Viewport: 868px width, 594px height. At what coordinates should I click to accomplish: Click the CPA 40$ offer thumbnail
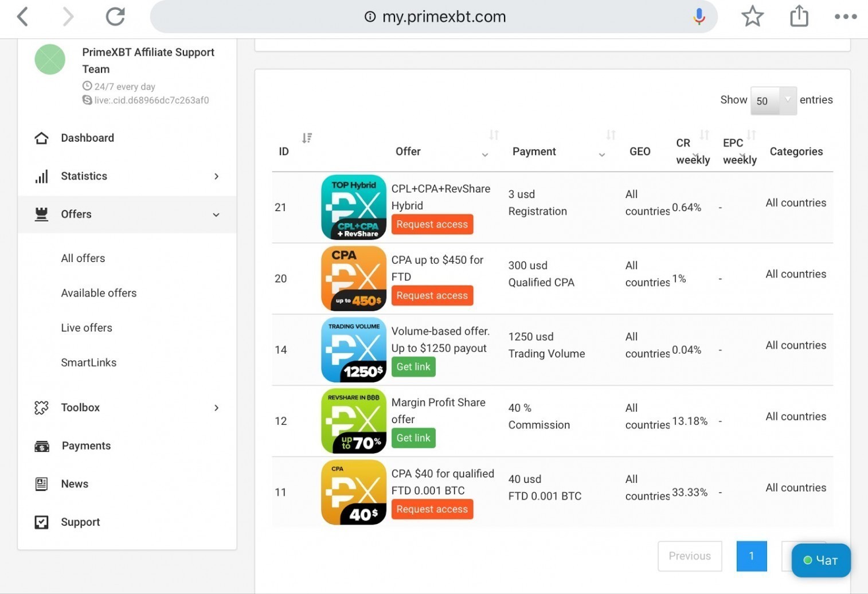click(x=354, y=492)
